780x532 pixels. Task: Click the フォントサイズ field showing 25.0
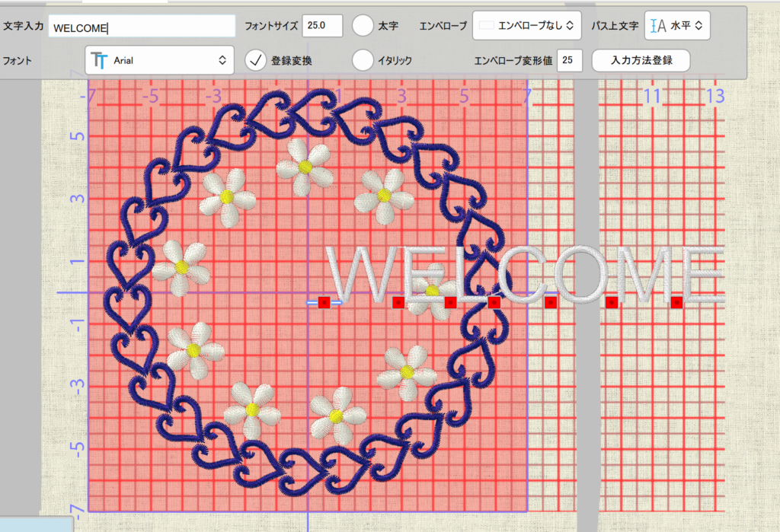[322, 25]
